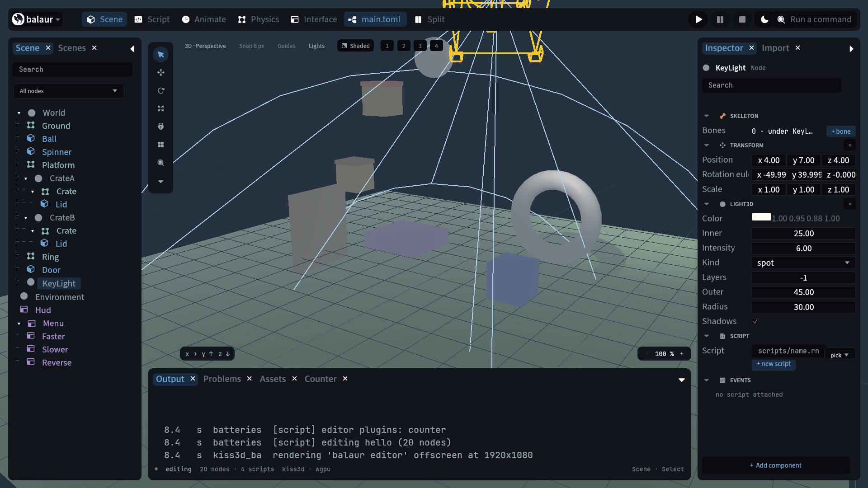
Task: Activate the rotate tool in viewport toolbar
Action: 160,91
